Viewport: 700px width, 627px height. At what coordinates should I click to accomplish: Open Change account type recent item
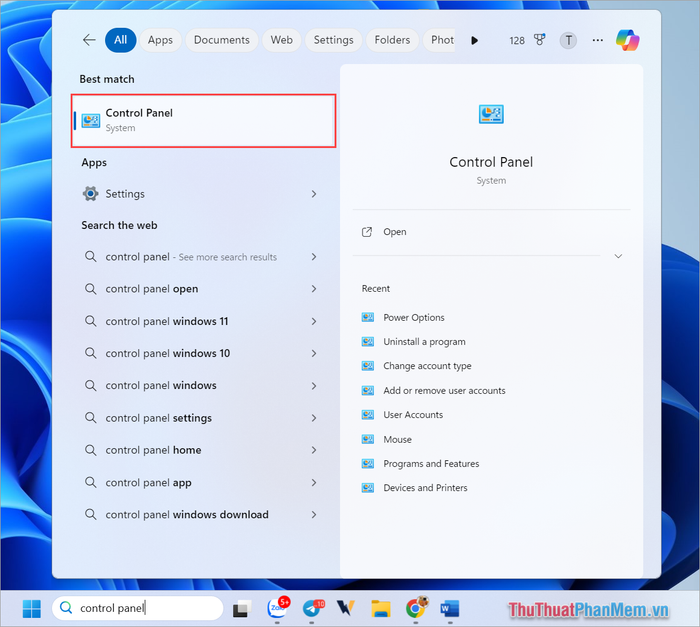(x=427, y=366)
